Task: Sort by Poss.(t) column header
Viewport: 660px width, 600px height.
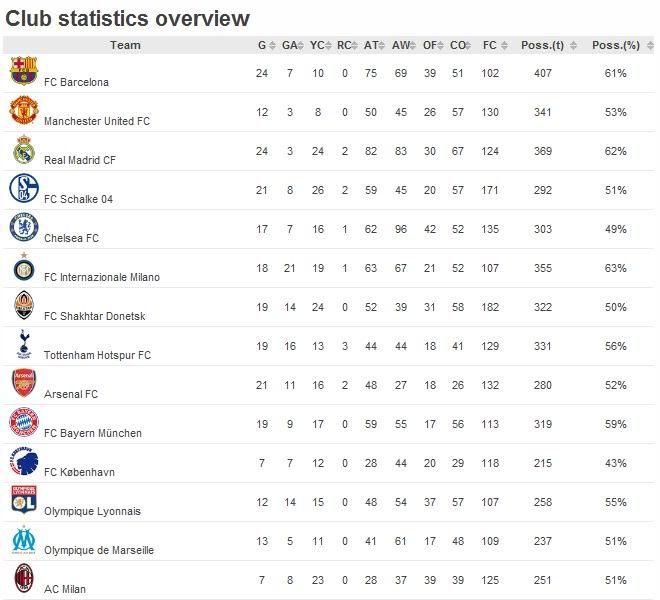Action: [543, 45]
